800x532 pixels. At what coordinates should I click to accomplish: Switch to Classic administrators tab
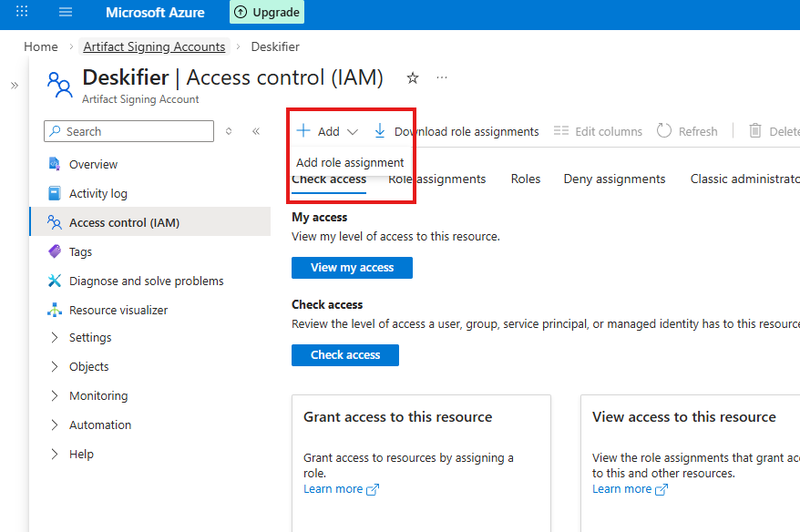(x=745, y=179)
